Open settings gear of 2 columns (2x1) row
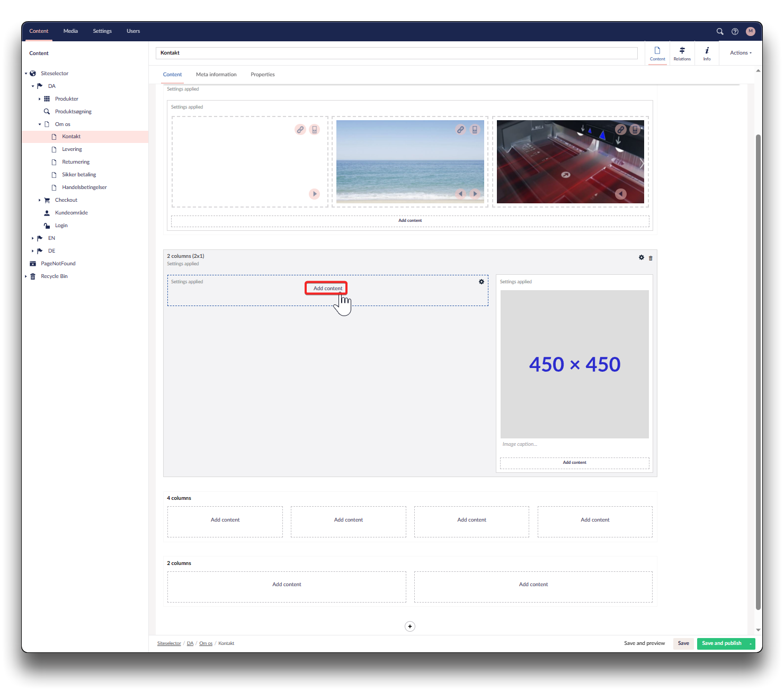Screen dimensions: 784x691 tap(642, 257)
